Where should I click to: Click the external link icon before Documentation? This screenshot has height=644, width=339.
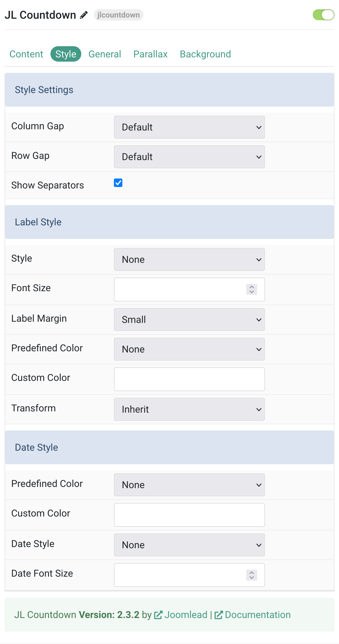coord(219,615)
